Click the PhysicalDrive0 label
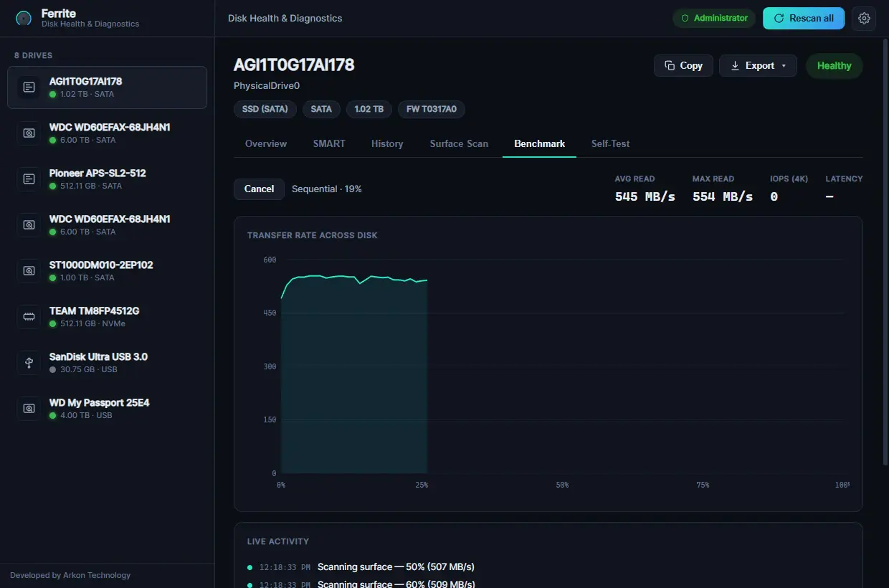The image size is (889, 588). click(x=267, y=86)
